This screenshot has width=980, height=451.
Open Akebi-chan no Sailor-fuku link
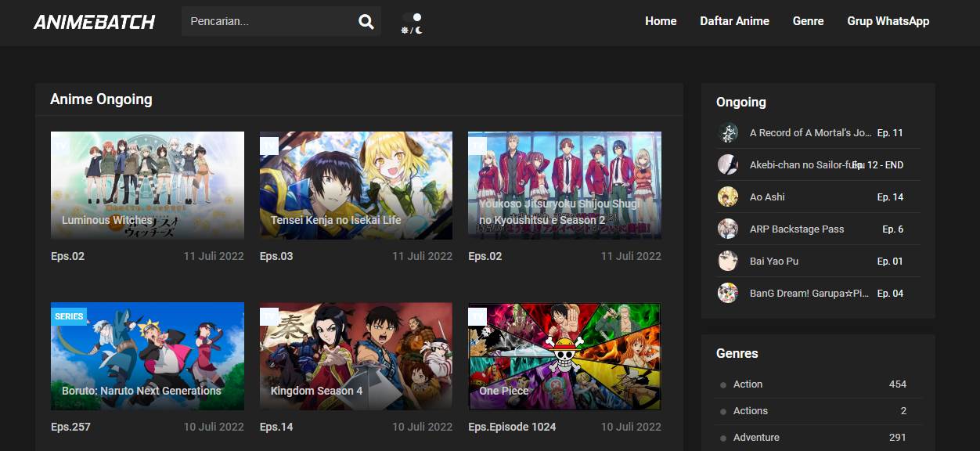point(806,164)
